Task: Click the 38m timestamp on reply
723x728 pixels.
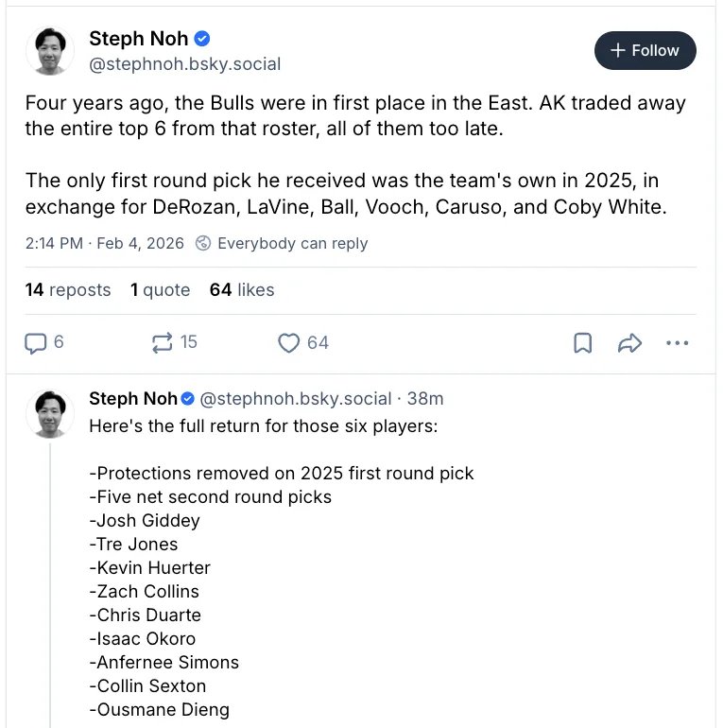Action: pyautogui.click(x=425, y=398)
